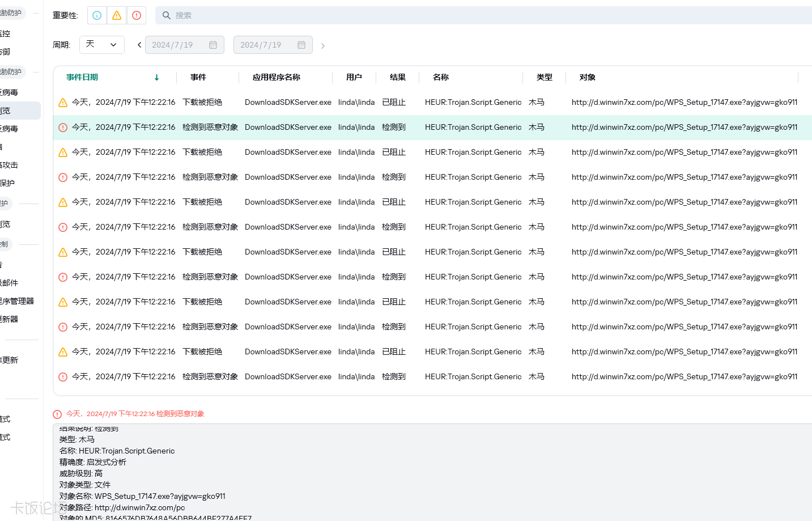The image size is (812, 521).
Task: Click the date cell in tenth row
Action: [124, 327]
